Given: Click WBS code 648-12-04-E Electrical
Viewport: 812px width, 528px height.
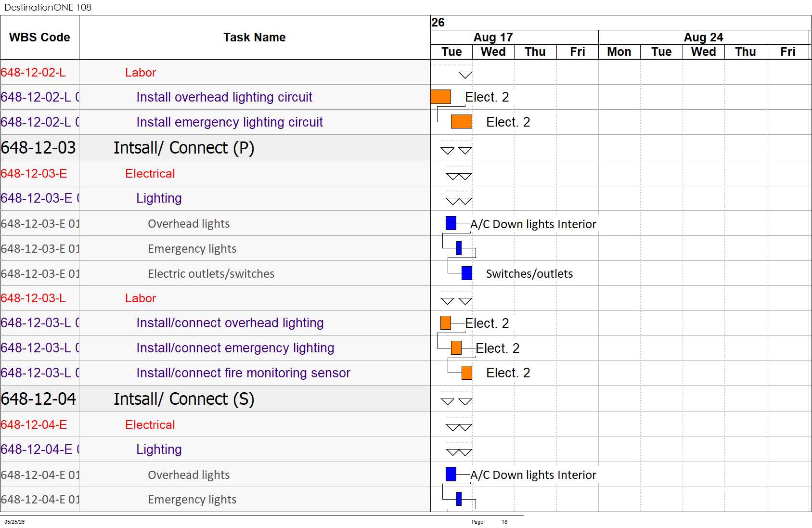Looking at the screenshot, I should point(34,425).
